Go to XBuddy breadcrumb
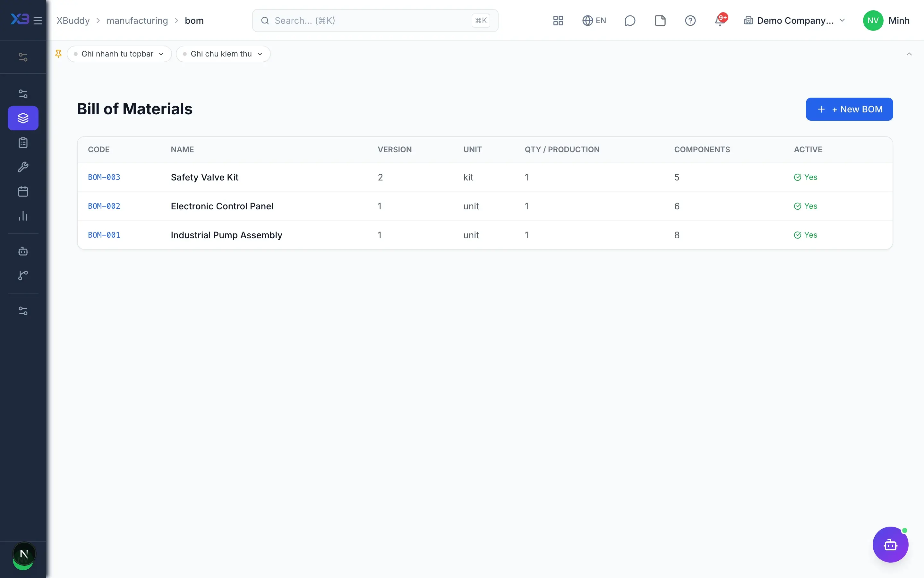Screen dimensions: 924x578 coord(73,21)
